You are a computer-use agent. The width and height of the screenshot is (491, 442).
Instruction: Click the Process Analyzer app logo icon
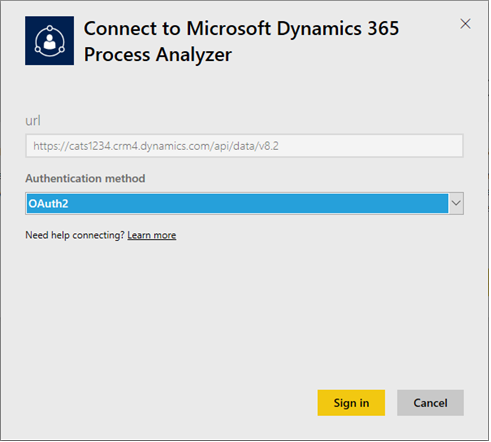tap(49, 41)
